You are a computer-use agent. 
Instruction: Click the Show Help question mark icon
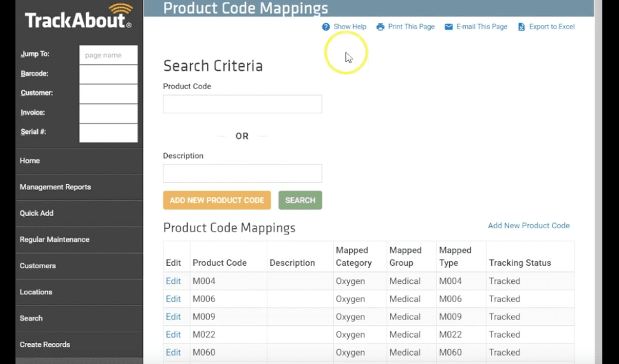[326, 27]
